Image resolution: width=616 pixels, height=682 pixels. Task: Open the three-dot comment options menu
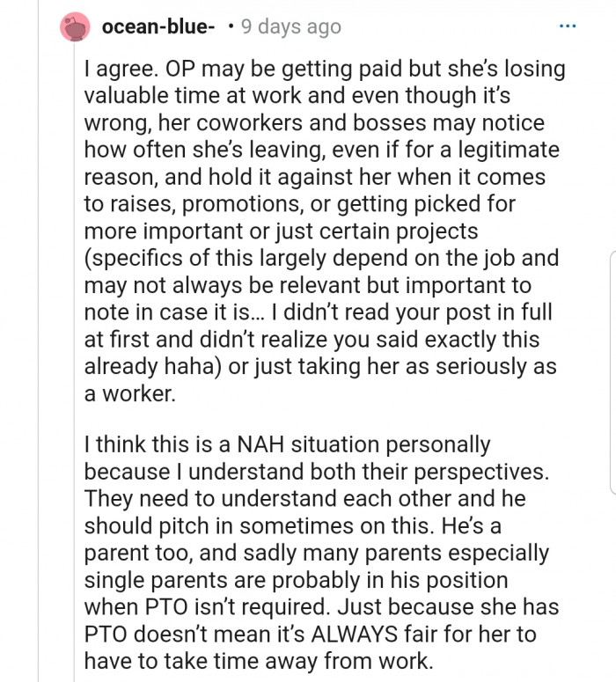(x=568, y=27)
